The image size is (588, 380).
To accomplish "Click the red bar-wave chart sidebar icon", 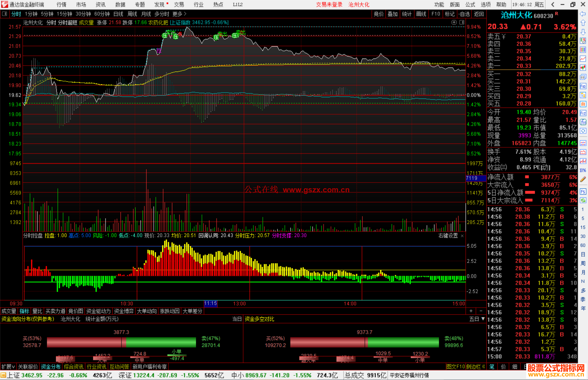I will tap(583, 161).
